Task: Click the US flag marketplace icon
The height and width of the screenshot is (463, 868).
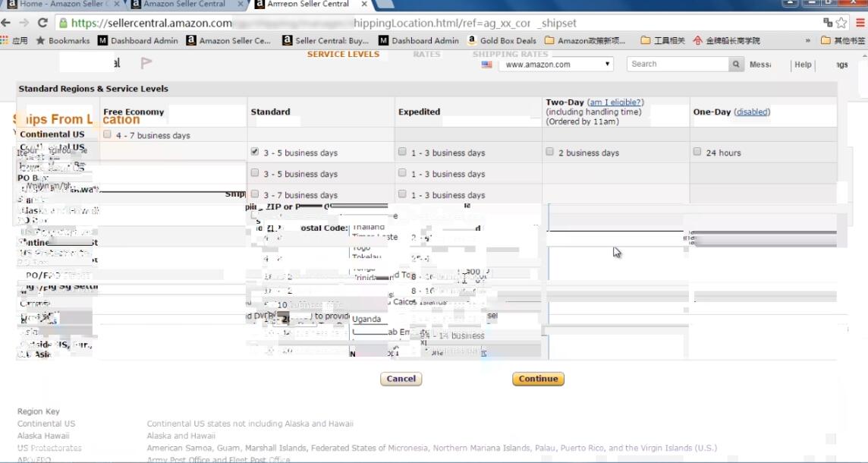Action: click(486, 65)
